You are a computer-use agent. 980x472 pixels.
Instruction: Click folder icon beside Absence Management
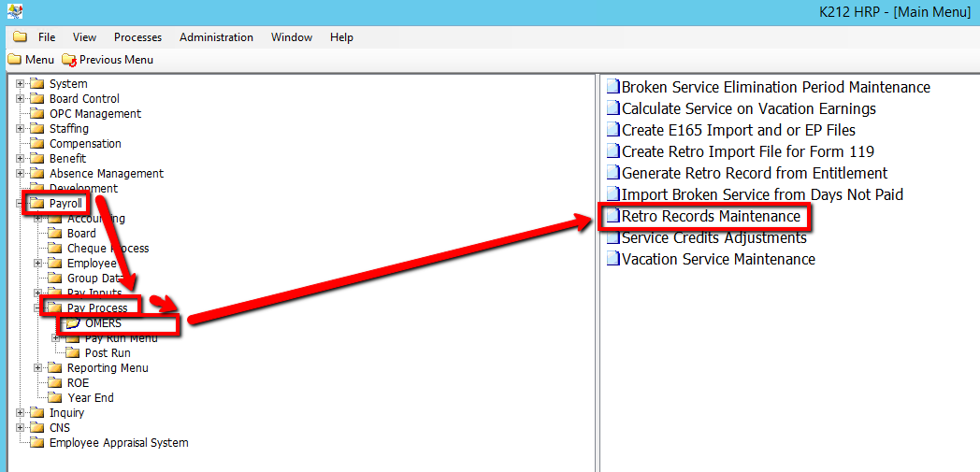click(x=37, y=174)
